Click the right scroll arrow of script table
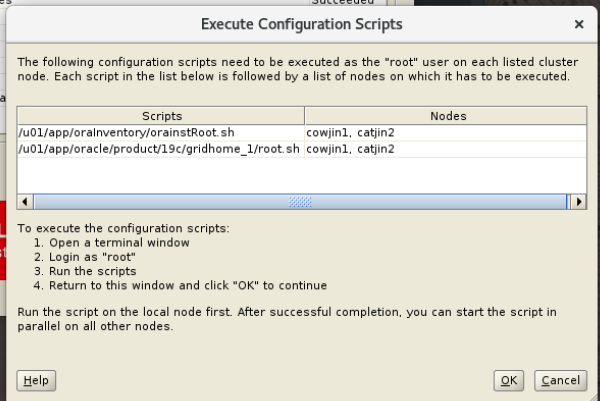The height and width of the screenshot is (401, 600). coord(579,202)
